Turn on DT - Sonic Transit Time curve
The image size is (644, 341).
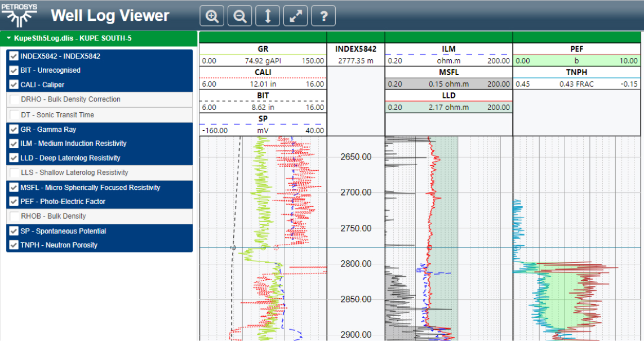[14, 114]
